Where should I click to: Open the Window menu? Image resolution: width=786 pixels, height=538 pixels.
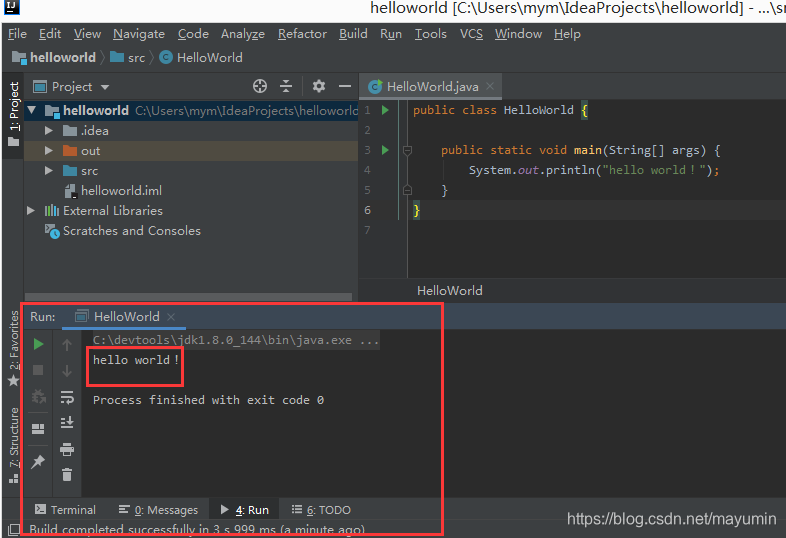click(518, 34)
